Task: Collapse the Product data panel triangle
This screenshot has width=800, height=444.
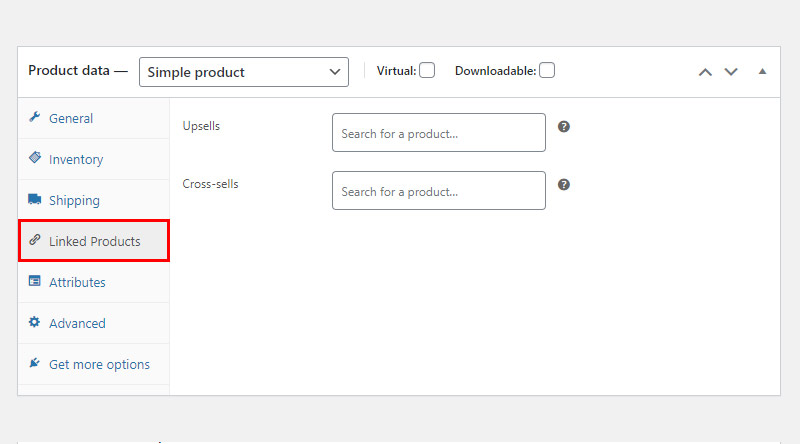Action: click(762, 71)
